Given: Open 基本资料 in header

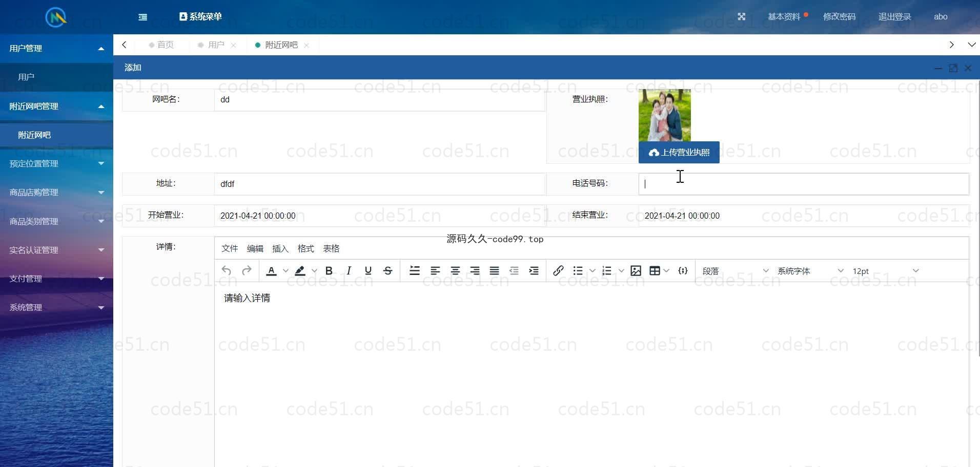Looking at the screenshot, I should [784, 16].
